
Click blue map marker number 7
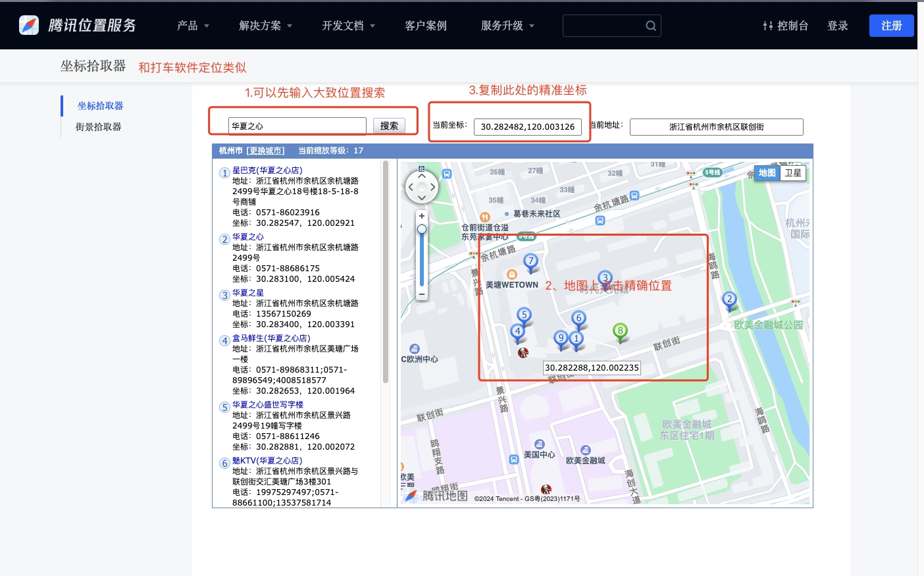pyautogui.click(x=530, y=261)
